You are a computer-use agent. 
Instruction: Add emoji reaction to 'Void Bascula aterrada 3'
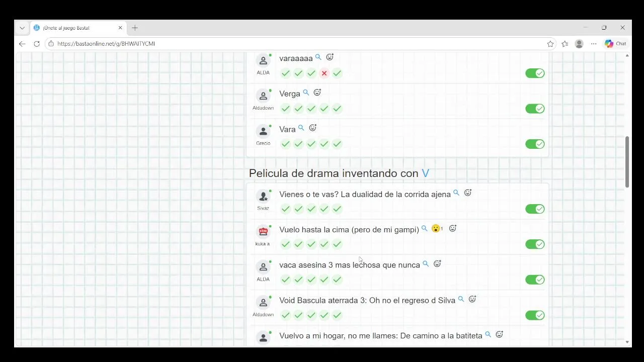472,299
